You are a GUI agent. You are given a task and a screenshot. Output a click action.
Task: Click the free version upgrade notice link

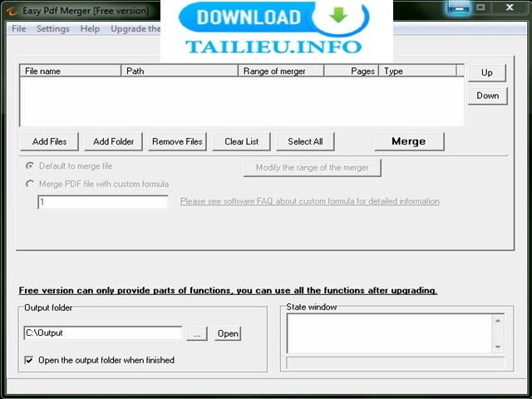(228, 290)
